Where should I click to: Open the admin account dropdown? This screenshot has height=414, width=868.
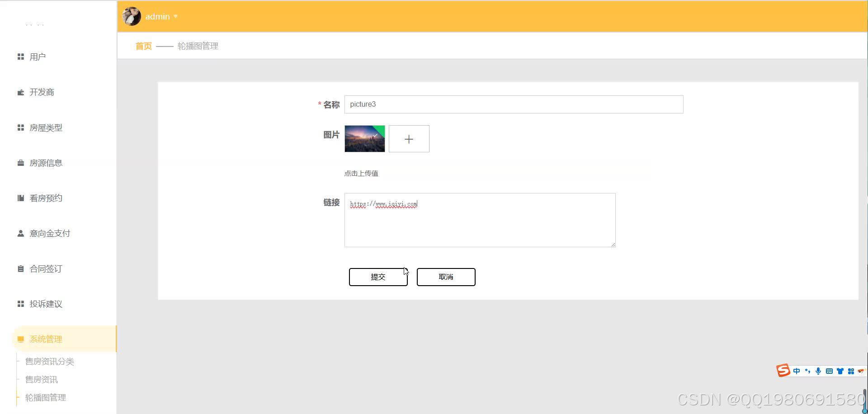(160, 16)
